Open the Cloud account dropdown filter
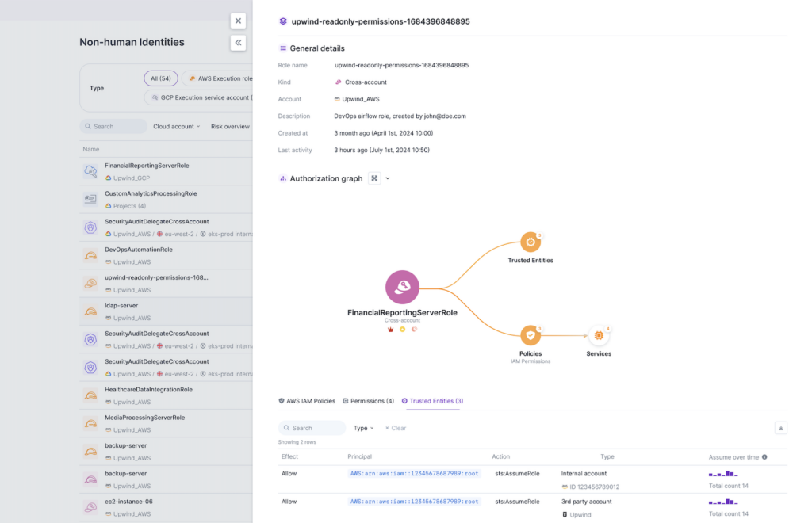 click(176, 126)
